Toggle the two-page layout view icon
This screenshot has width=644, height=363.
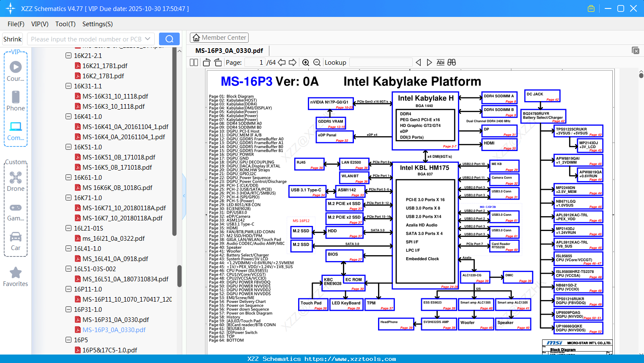pyautogui.click(x=194, y=63)
